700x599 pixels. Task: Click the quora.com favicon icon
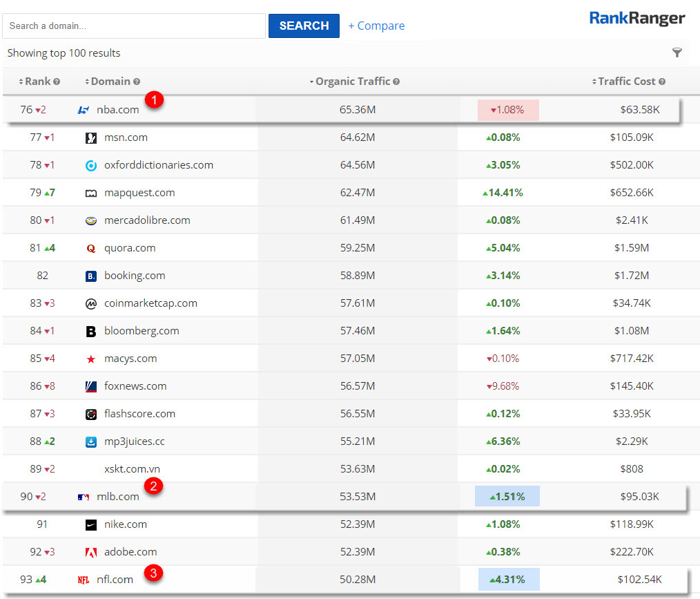pyautogui.click(x=91, y=248)
